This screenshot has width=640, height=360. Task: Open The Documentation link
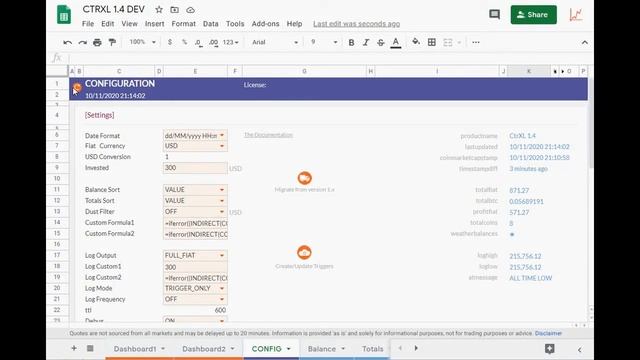[268, 135]
